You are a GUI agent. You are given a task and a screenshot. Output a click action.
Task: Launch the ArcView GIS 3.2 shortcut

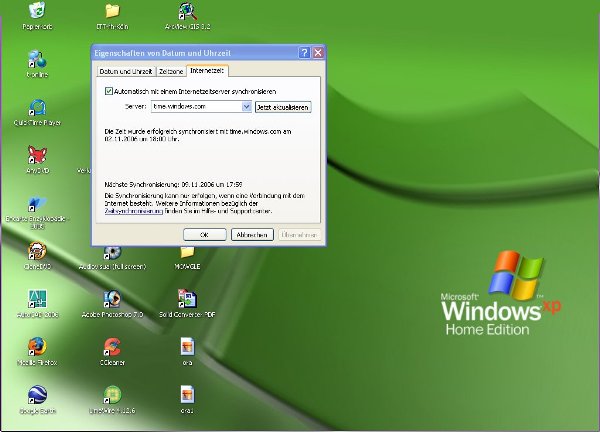click(x=188, y=11)
